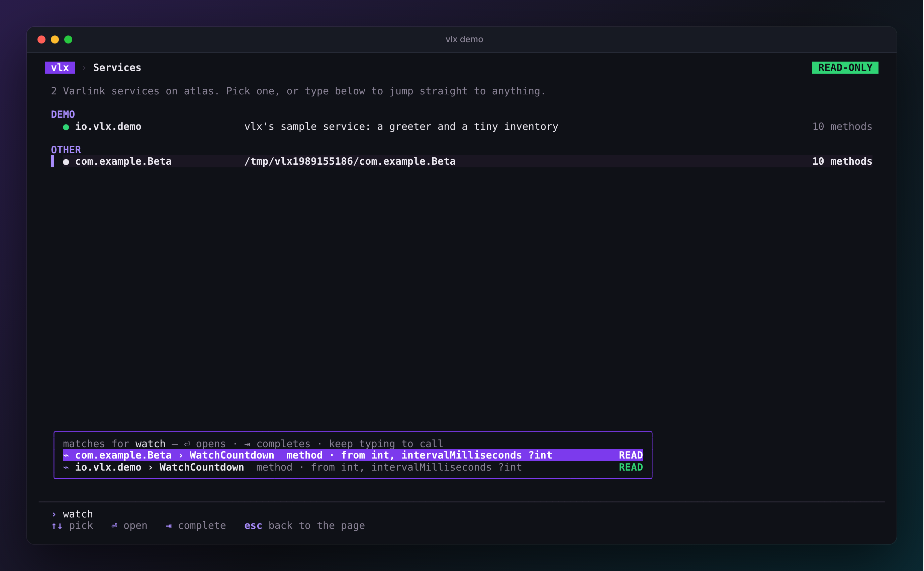The height and width of the screenshot is (571, 924).
Task: Click the OTHER section heading
Action: pos(66,150)
